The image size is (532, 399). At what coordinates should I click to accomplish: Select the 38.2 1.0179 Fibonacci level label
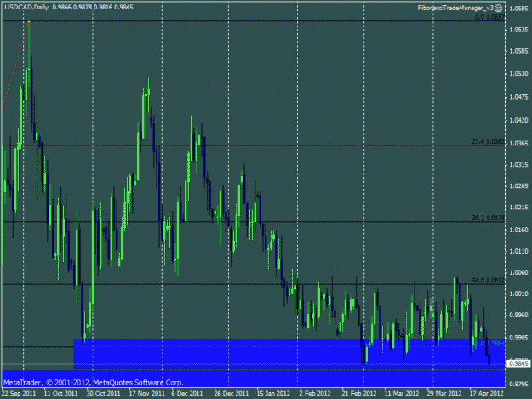489,218
